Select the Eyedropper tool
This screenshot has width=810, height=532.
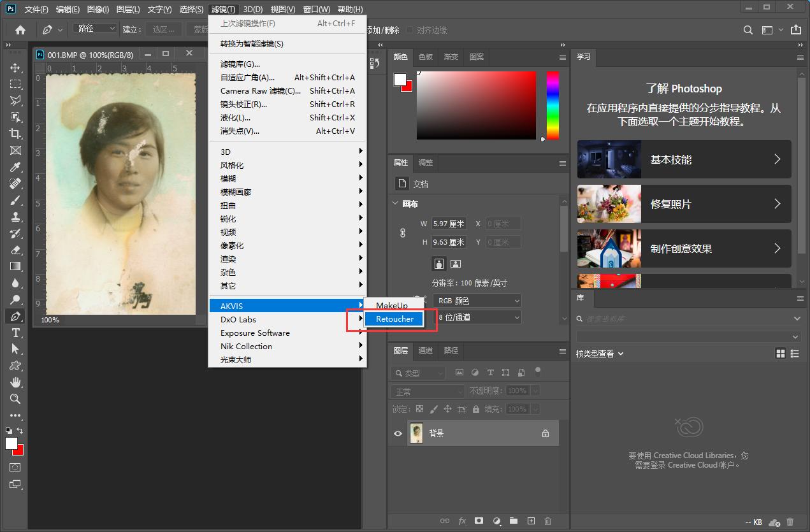[15, 167]
